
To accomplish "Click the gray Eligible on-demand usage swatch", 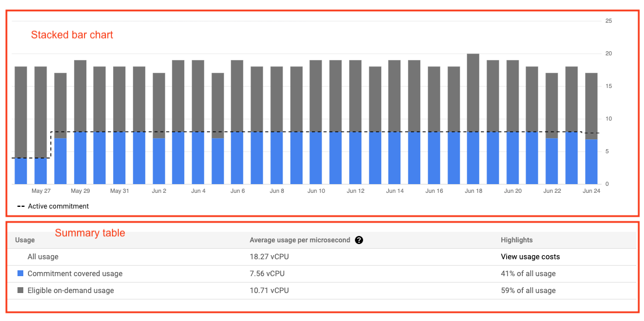I will click(21, 290).
